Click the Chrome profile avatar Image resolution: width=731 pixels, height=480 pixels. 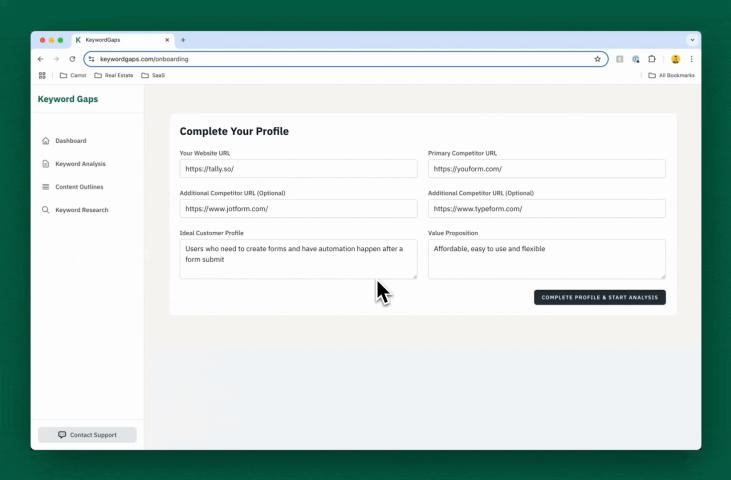(x=675, y=59)
